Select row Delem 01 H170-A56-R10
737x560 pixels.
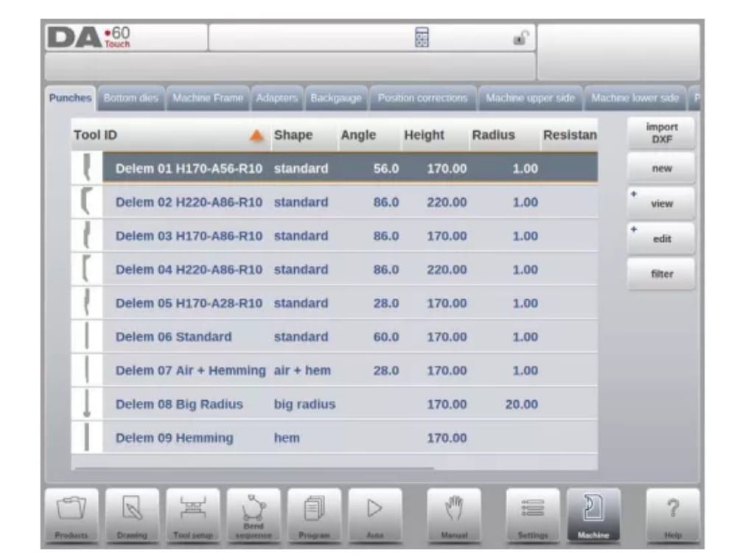point(335,168)
